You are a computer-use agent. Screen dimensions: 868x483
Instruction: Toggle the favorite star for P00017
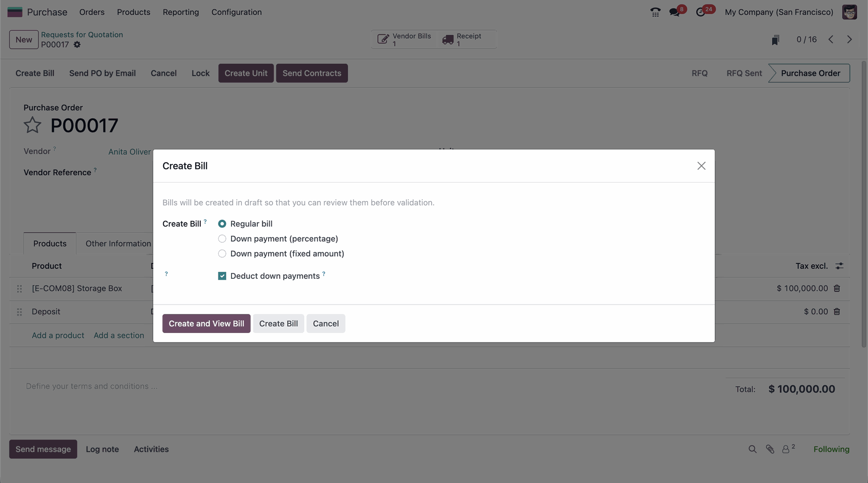pos(33,125)
